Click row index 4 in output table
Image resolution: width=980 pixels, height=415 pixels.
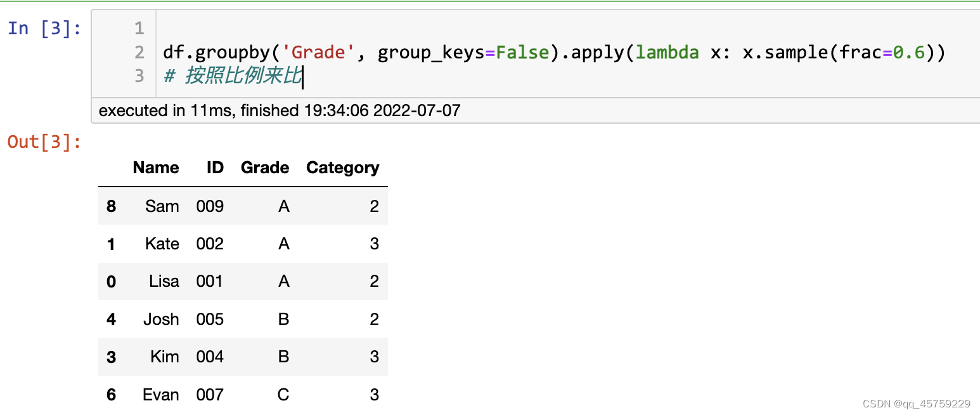click(x=112, y=319)
